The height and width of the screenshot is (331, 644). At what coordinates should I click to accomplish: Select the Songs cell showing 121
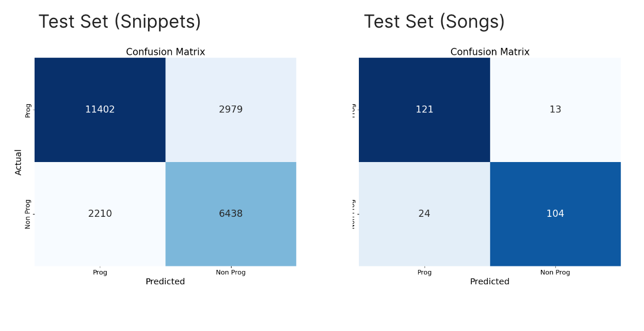424,110
